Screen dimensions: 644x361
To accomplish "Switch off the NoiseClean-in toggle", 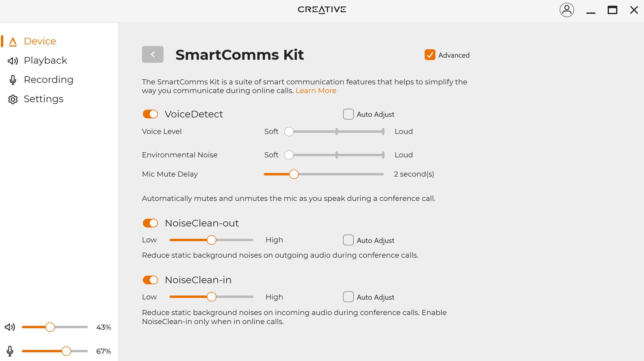I will (x=150, y=280).
